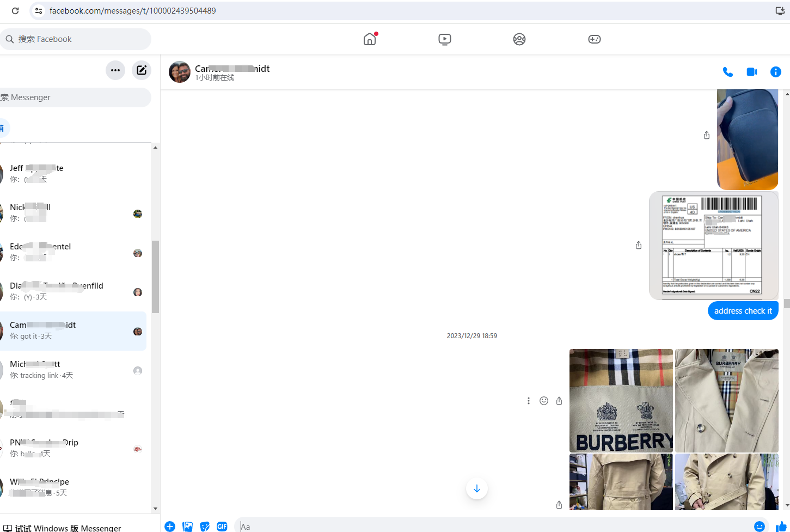The image size is (790, 532).
Task: Go to the Facebook Video tab
Action: [x=444, y=39]
